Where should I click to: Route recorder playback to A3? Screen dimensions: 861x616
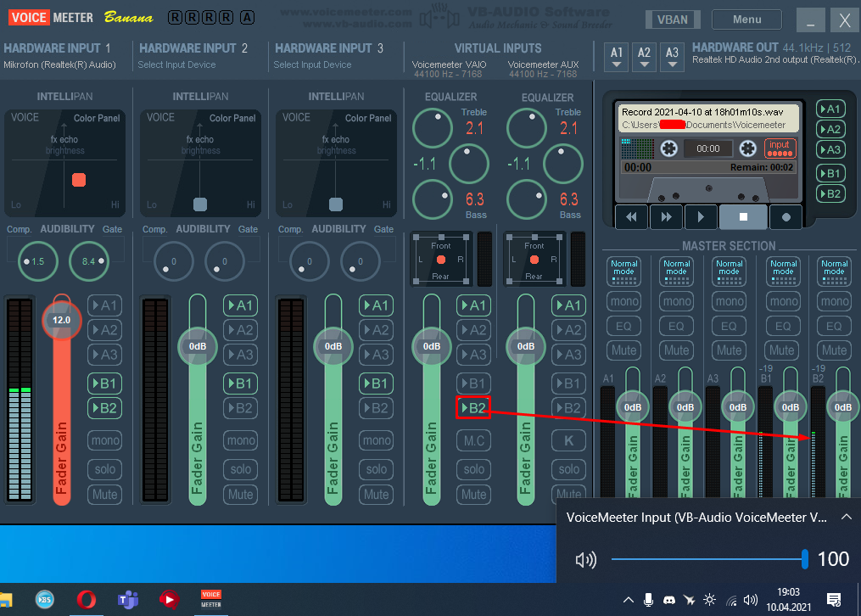click(x=830, y=149)
